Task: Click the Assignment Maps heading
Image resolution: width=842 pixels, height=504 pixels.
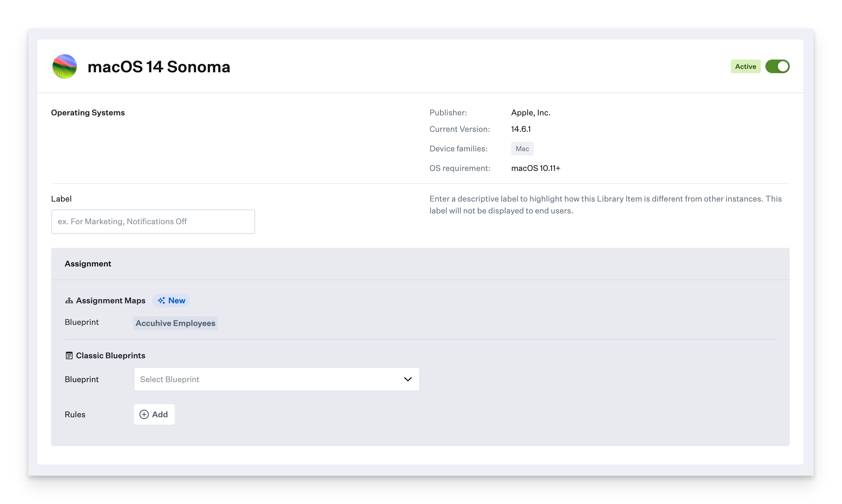Action: point(110,300)
